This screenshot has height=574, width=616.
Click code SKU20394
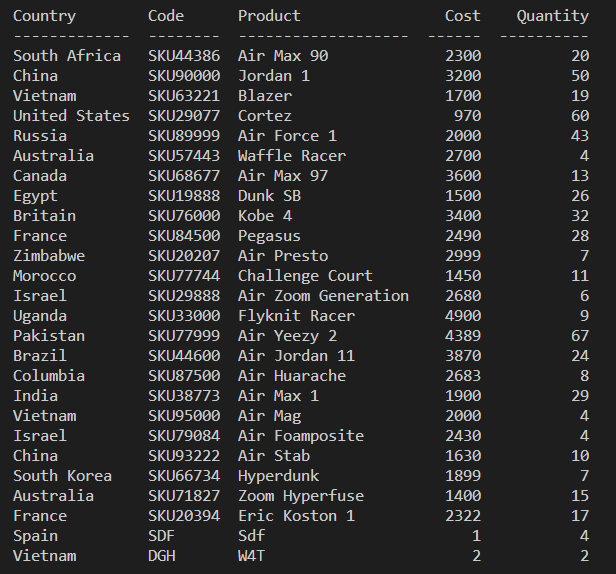pos(184,516)
